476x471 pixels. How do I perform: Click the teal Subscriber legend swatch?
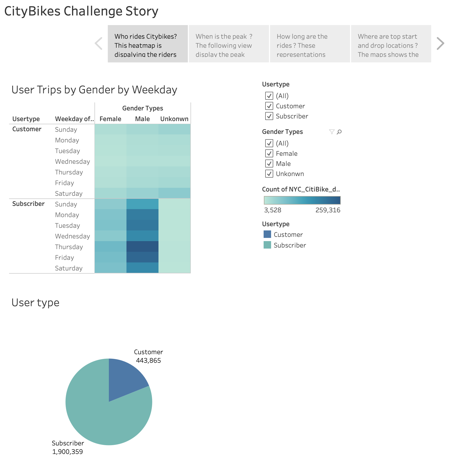(268, 245)
